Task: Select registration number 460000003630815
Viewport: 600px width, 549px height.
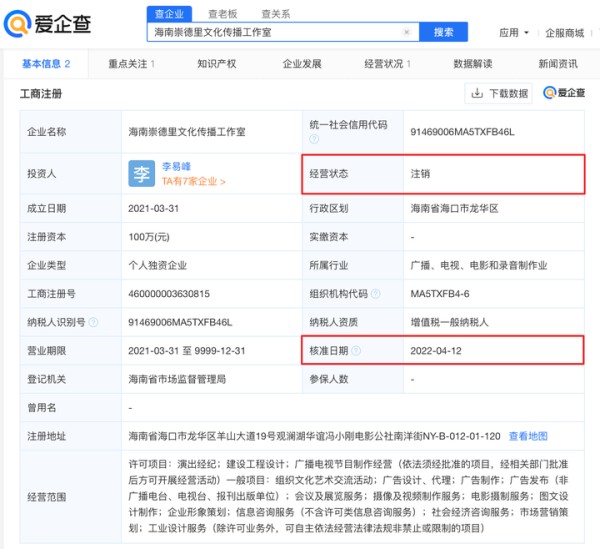Action: [x=169, y=294]
